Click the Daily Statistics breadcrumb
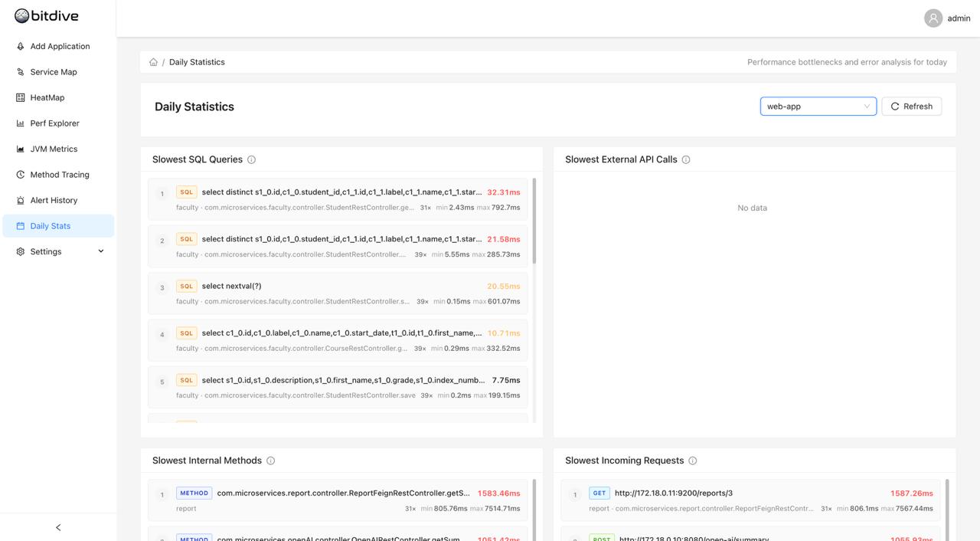 pyautogui.click(x=197, y=62)
